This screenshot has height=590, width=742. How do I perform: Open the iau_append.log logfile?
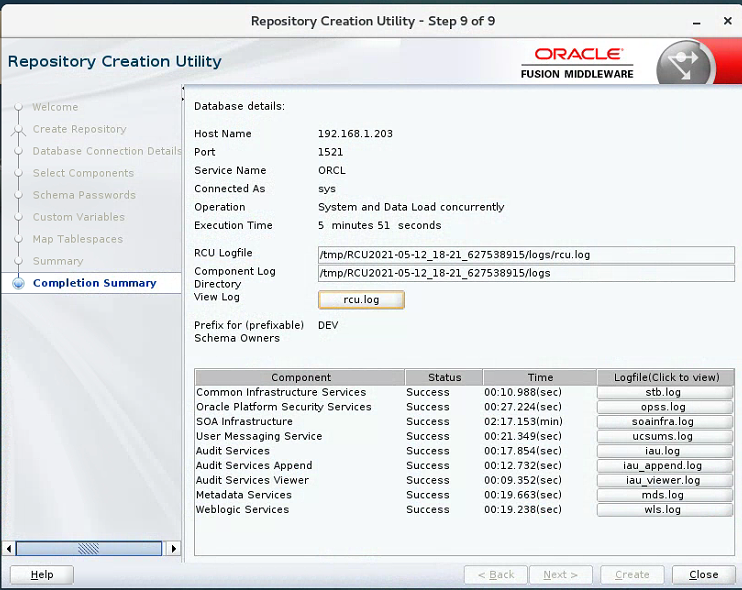pyautogui.click(x=664, y=466)
